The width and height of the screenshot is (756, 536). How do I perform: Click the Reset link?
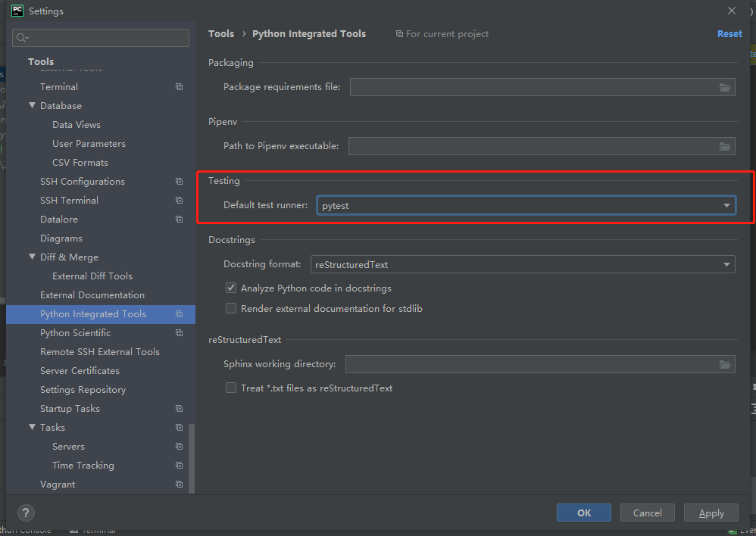point(729,34)
